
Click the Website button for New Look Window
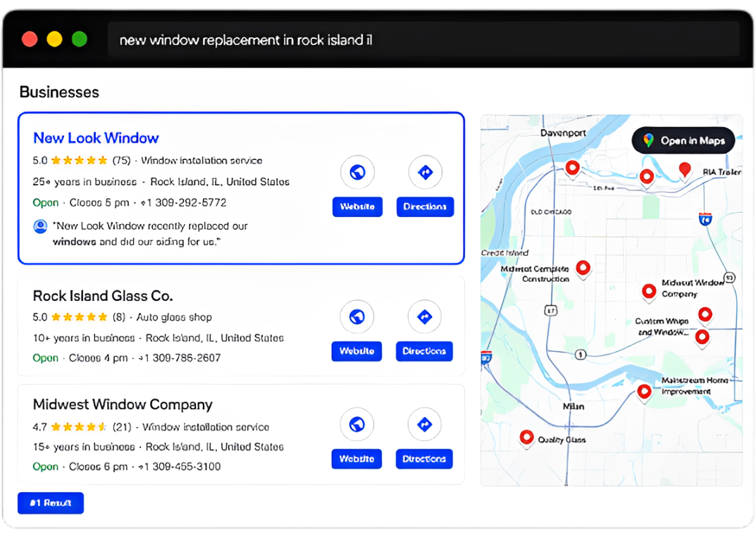(x=357, y=206)
